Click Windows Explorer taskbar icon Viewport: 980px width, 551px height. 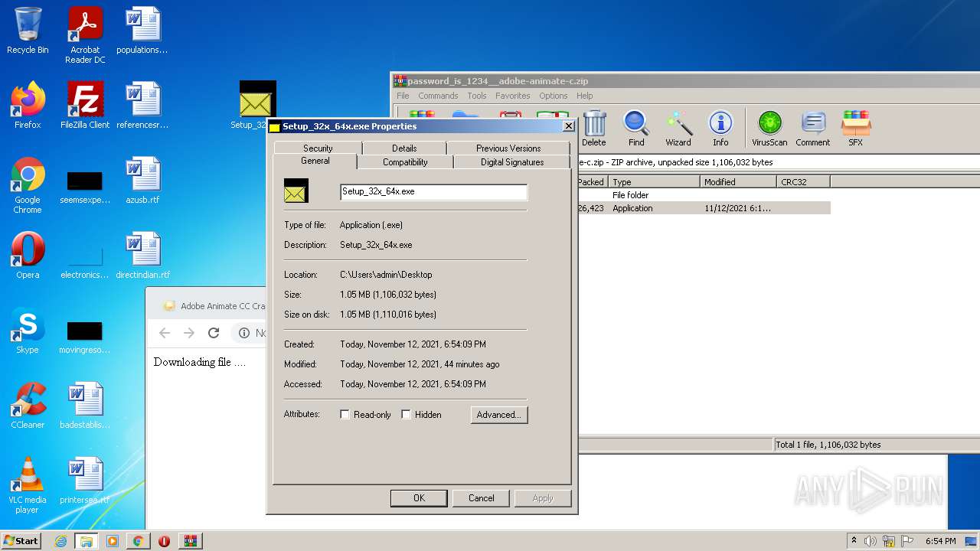coord(86,541)
